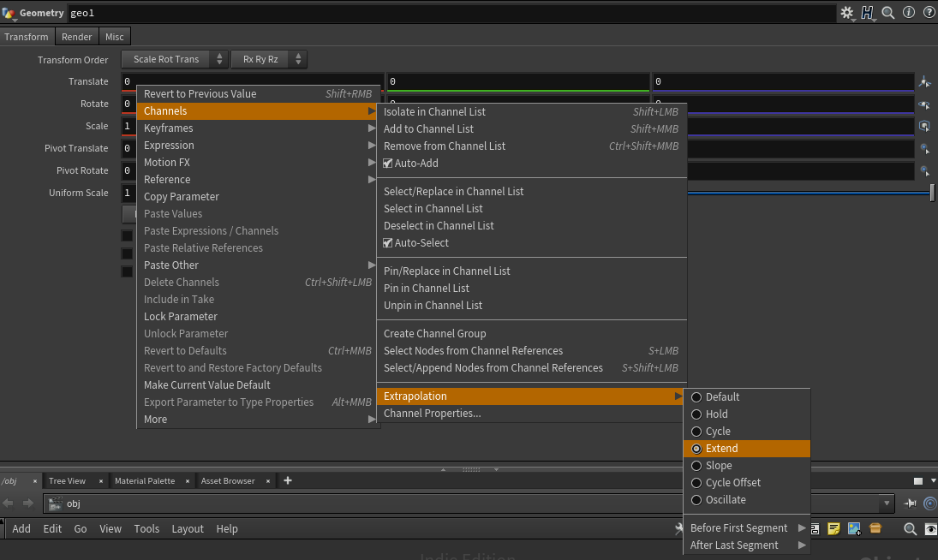Image resolution: width=938 pixels, height=560 pixels.
Task: Open the Houdini H presets menu
Action: point(868,13)
